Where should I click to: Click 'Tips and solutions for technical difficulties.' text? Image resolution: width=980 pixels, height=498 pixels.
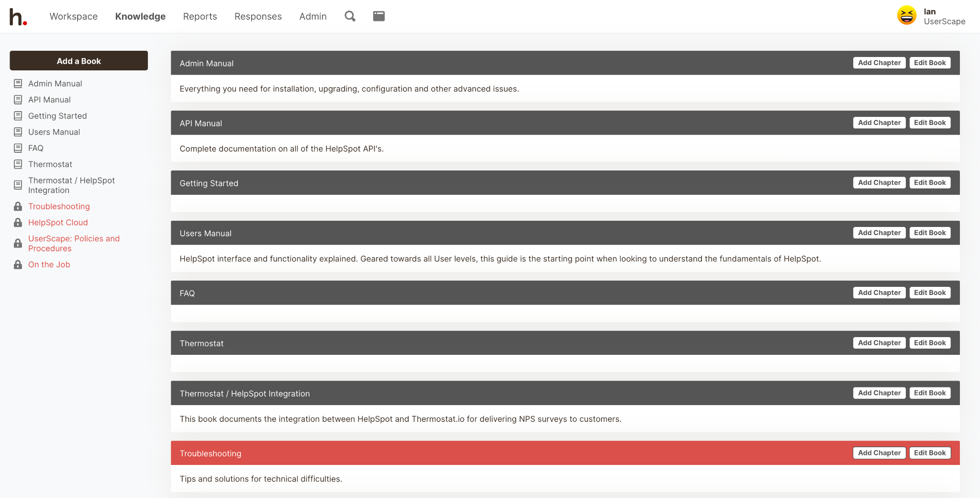coord(261,479)
